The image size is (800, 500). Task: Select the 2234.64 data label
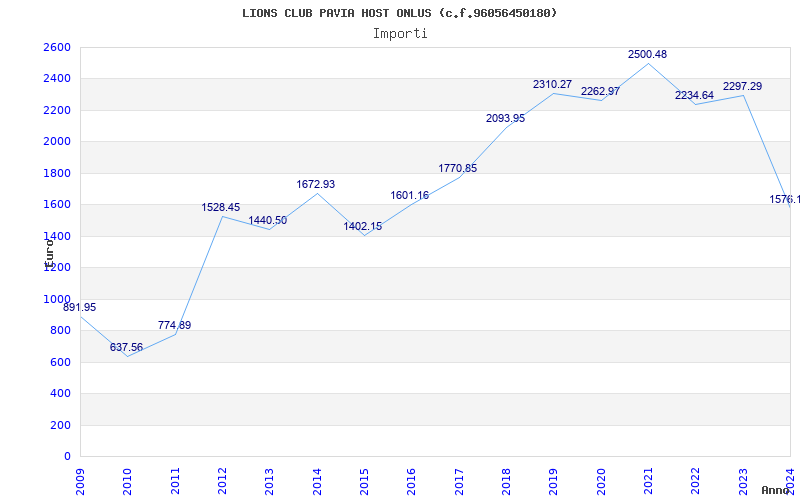point(694,95)
